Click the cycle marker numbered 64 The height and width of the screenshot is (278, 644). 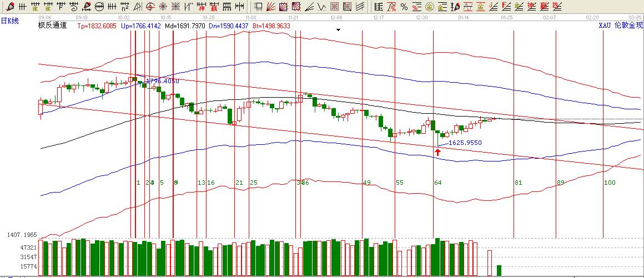point(437,183)
